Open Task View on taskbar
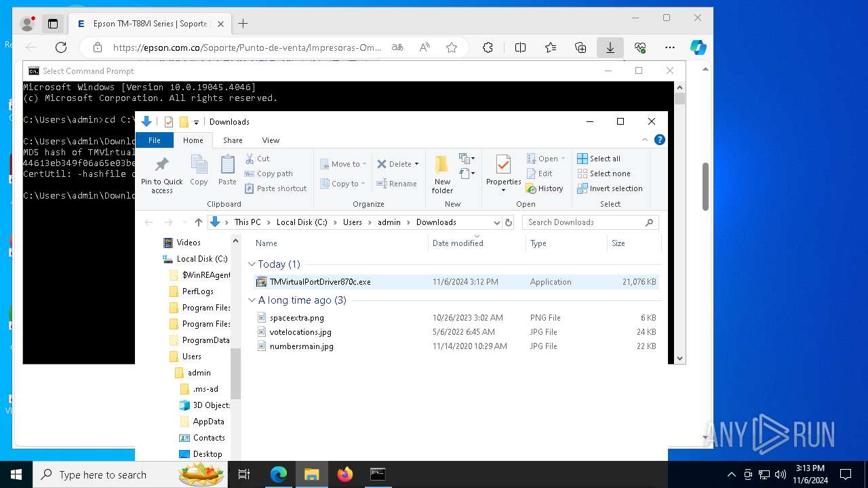This screenshot has width=868, height=488. pos(244,474)
